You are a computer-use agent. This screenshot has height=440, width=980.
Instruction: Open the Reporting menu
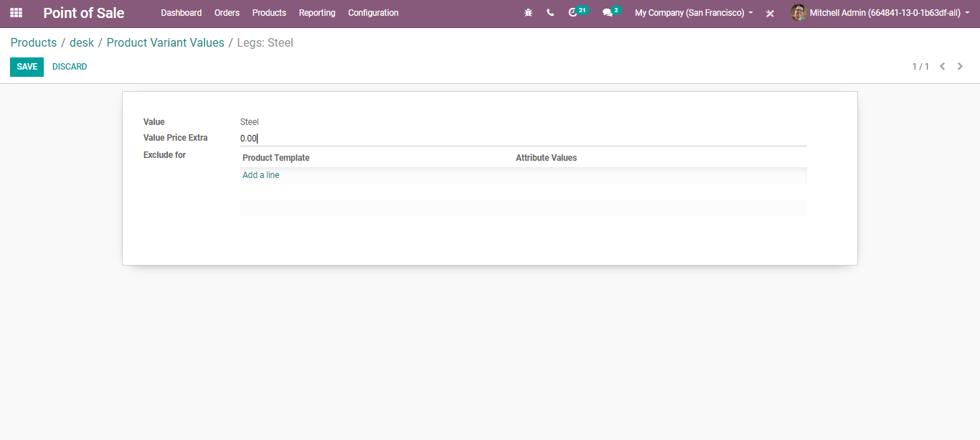[317, 13]
